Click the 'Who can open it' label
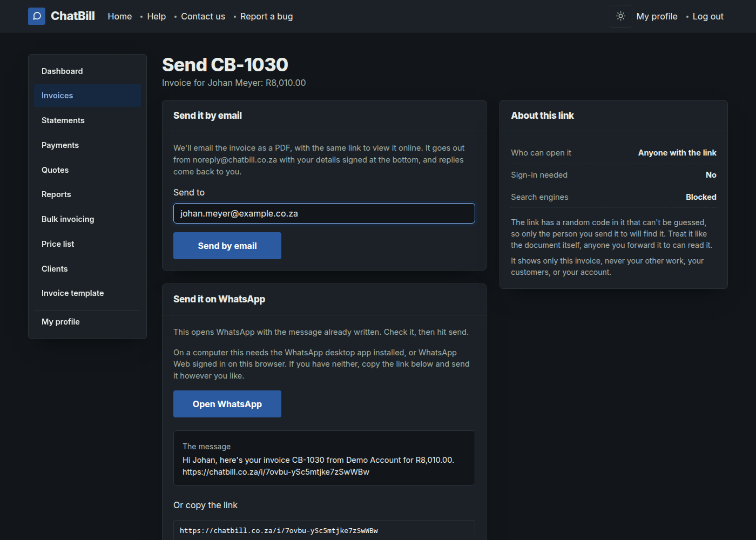This screenshot has height=540, width=756. pos(541,153)
